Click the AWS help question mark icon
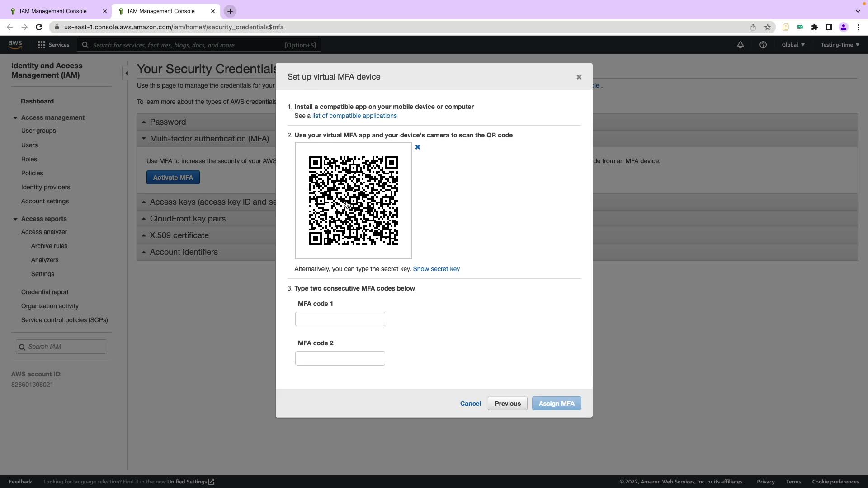This screenshot has width=868, height=488. [763, 45]
